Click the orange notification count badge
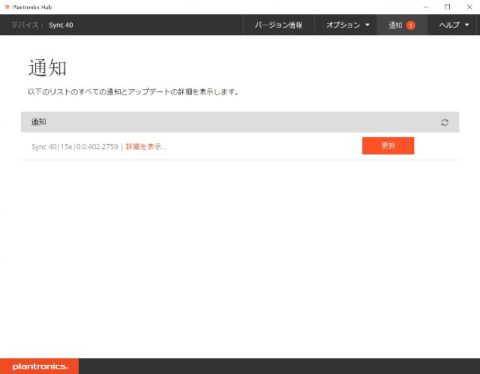The width and height of the screenshot is (480, 374). click(411, 25)
